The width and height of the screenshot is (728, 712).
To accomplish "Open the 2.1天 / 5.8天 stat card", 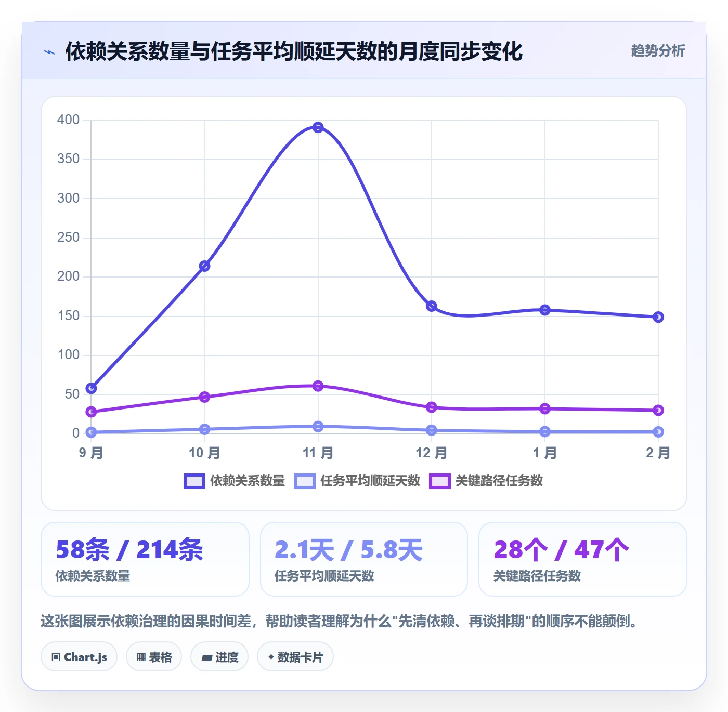I will 364,559.
